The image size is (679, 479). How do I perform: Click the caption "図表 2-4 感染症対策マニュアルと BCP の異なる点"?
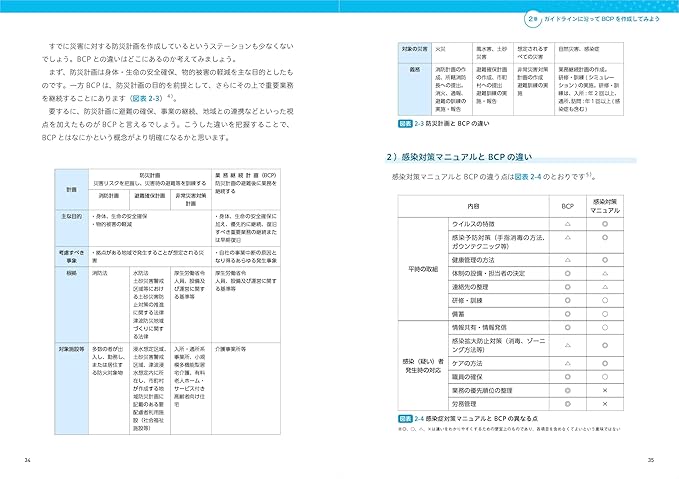pos(468,418)
